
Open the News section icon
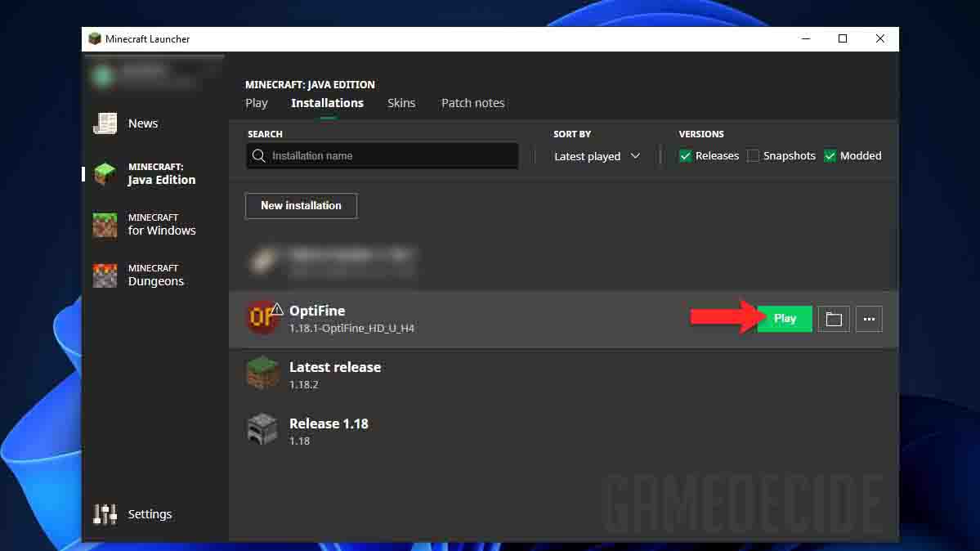tap(105, 123)
